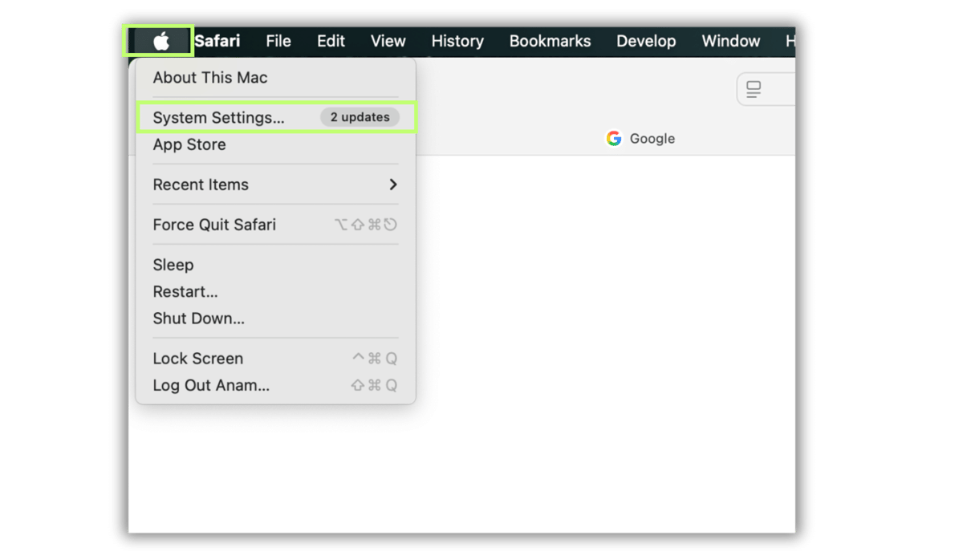The image size is (963, 560).
Task: Put the Mac to Sleep
Action: pos(275,265)
